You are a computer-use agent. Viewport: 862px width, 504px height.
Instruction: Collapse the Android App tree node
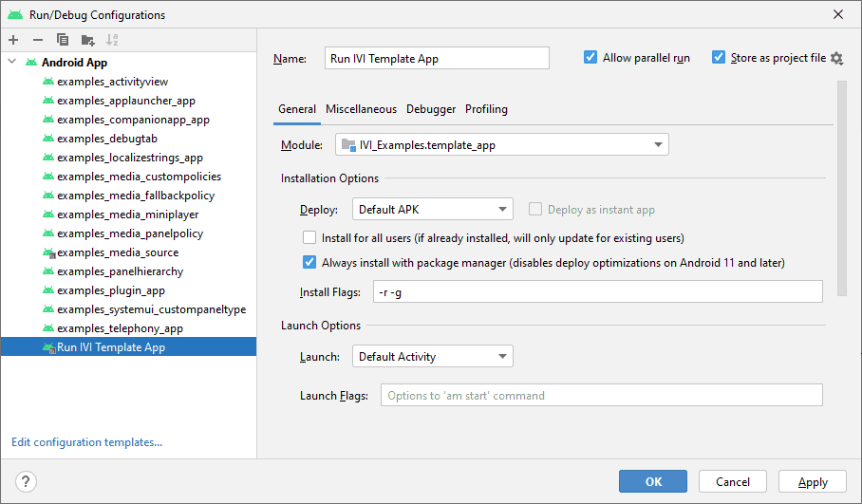click(x=12, y=63)
